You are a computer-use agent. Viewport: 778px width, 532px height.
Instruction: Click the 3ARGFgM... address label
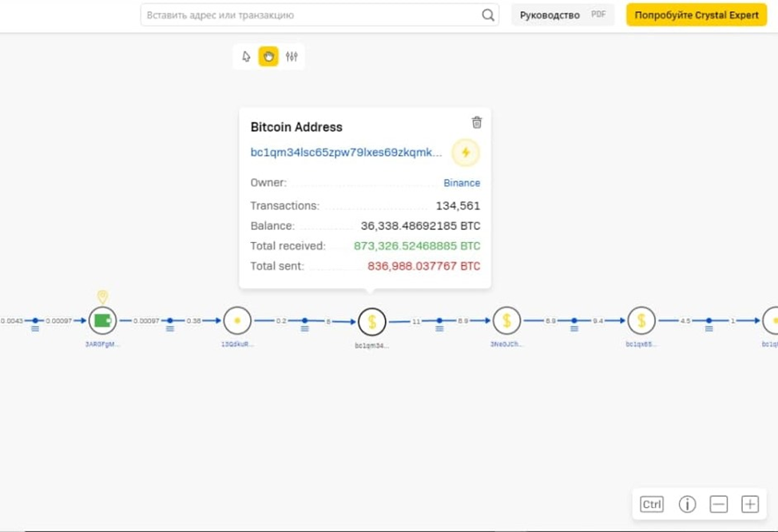point(102,344)
